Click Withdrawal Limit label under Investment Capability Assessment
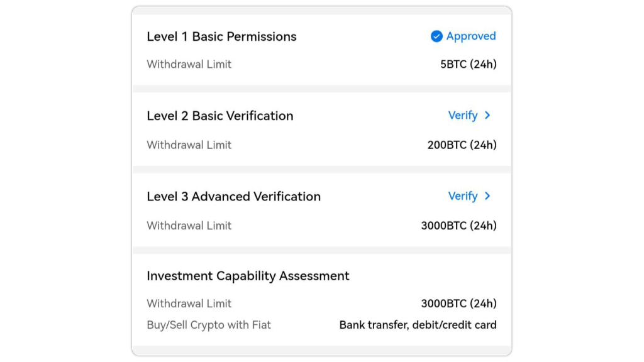 pyautogui.click(x=189, y=304)
